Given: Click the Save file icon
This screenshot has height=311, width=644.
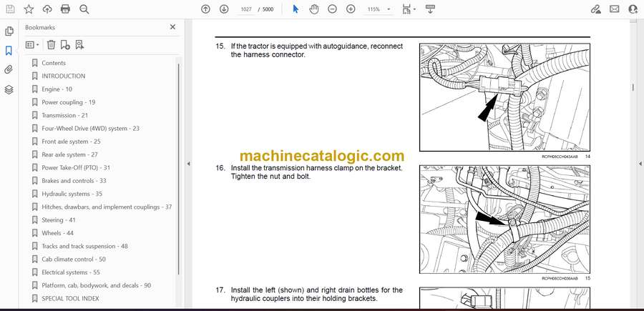Looking at the screenshot, I should [9, 9].
